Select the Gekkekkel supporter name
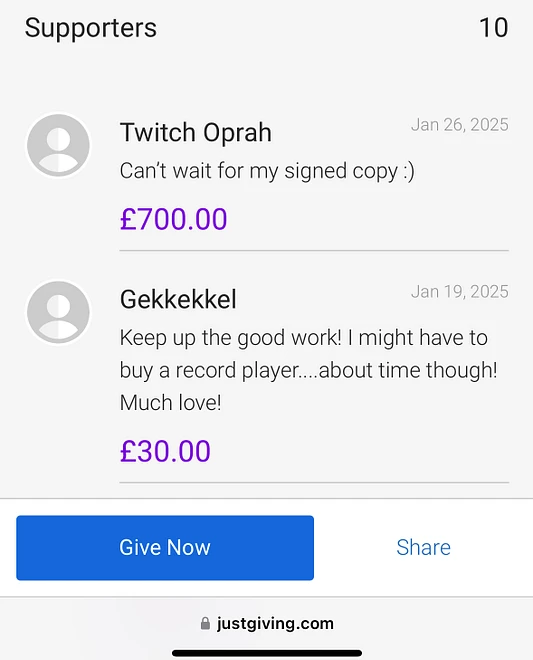This screenshot has height=660, width=533. click(x=178, y=299)
